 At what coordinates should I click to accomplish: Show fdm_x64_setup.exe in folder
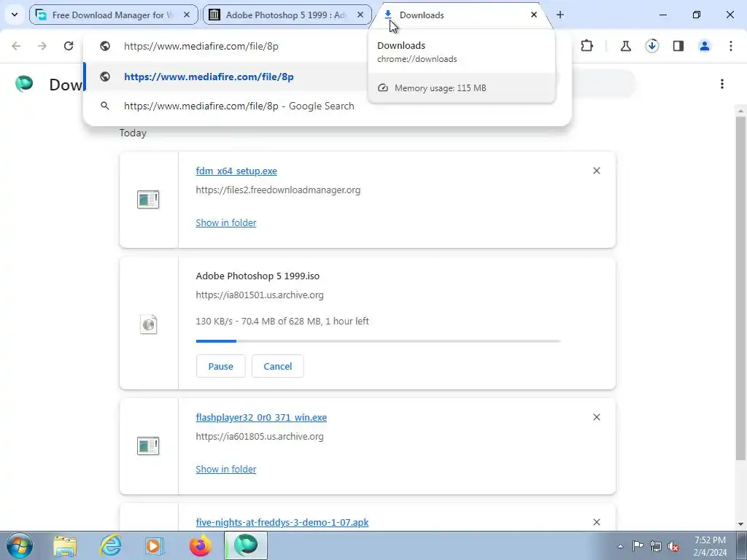click(226, 223)
